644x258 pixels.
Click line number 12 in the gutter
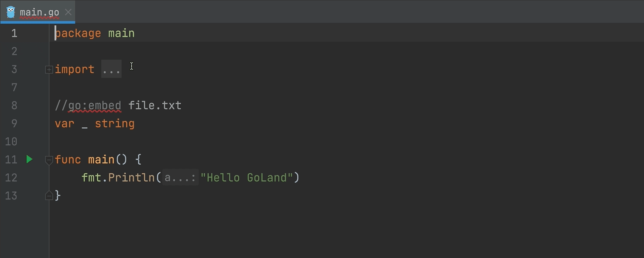pyautogui.click(x=11, y=178)
